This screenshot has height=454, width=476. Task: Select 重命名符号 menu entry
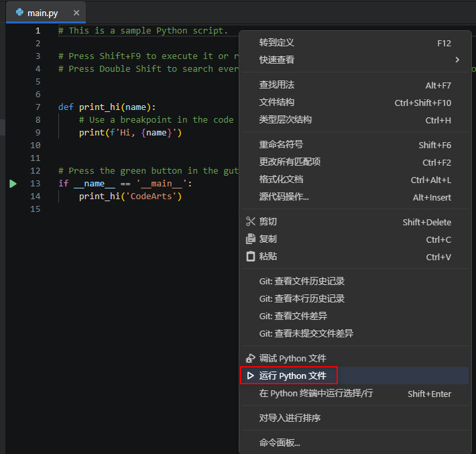[x=281, y=145]
